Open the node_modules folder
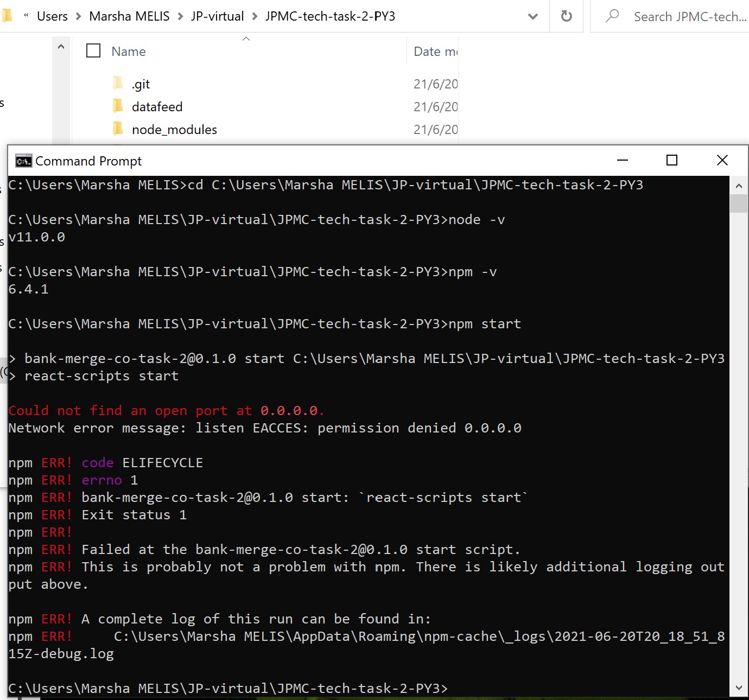749x700 pixels. point(174,129)
